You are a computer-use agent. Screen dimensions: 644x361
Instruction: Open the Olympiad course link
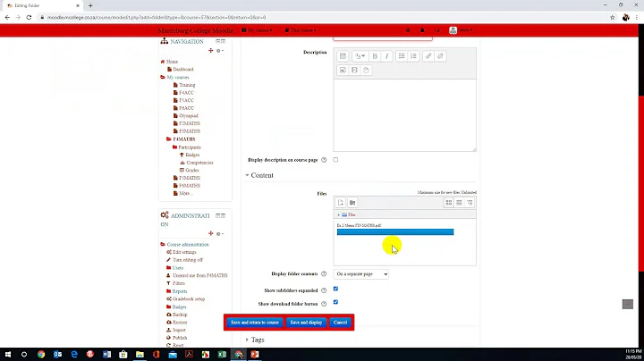tap(188, 115)
